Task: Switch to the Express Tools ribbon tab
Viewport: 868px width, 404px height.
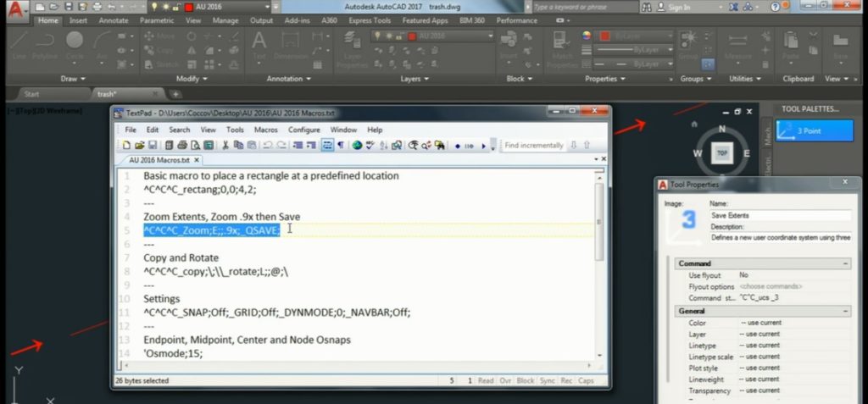Action: pyautogui.click(x=371, y=19)
